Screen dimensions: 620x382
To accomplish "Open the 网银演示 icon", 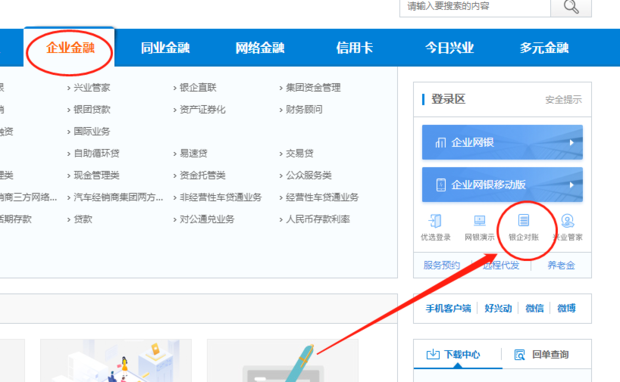I will pos(479,227).
